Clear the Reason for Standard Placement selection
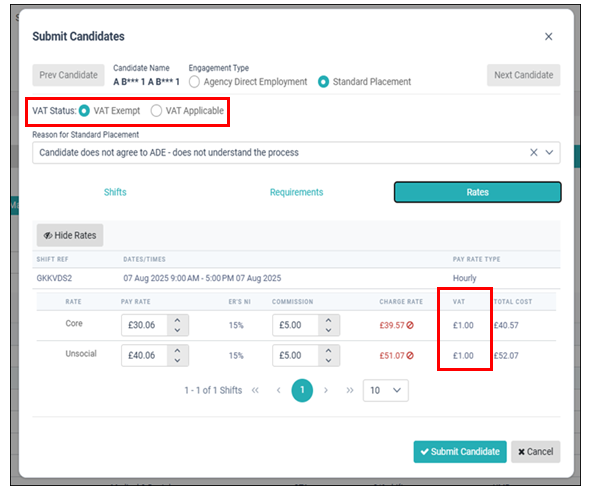 pyautogui.click(x=533, y=152)
